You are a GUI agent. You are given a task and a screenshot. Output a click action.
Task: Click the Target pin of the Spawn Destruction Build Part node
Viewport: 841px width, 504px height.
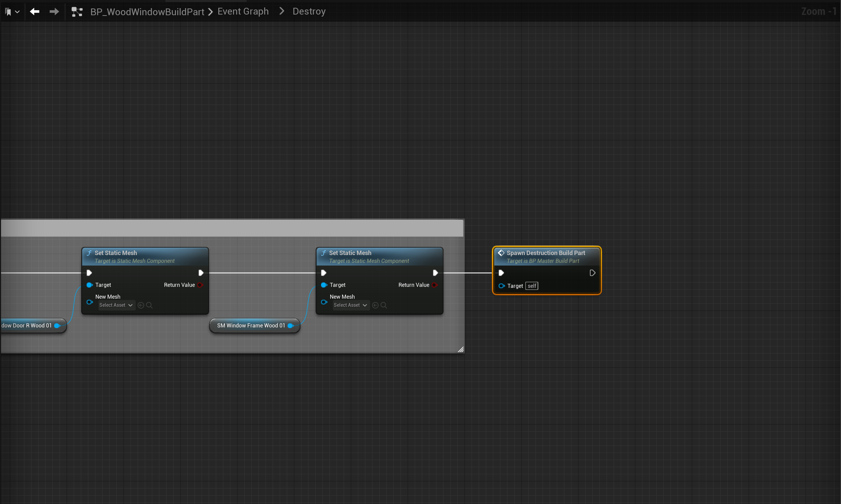(x=501, y=286)
